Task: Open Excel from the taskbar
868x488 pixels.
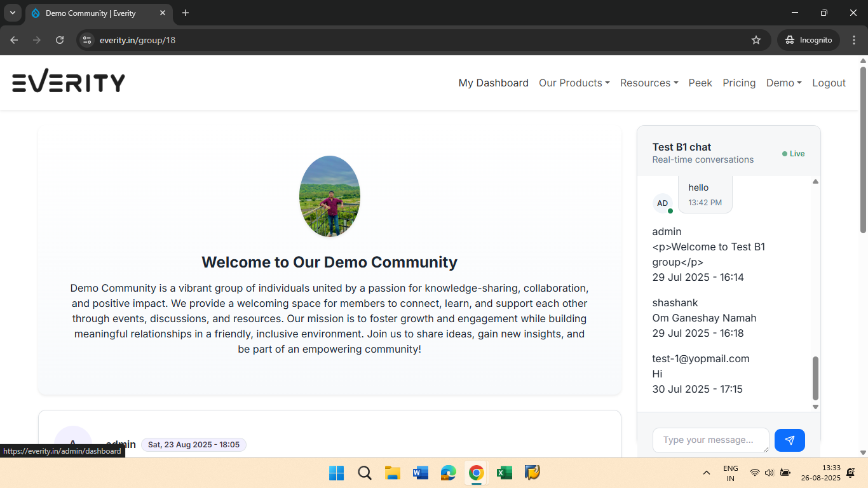Action: tap(505, 473)
